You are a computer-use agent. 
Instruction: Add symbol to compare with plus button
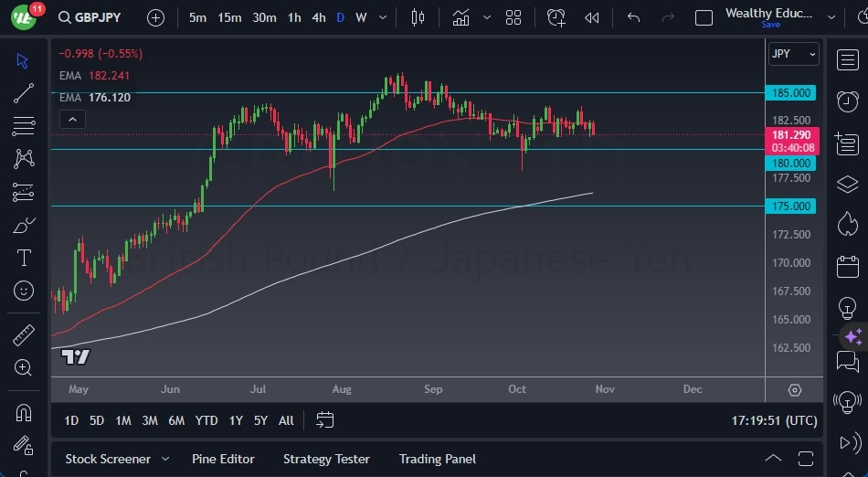(155, 18)
